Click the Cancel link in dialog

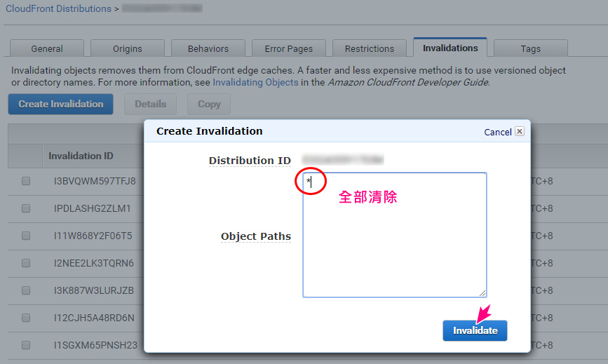pos(498,132)
